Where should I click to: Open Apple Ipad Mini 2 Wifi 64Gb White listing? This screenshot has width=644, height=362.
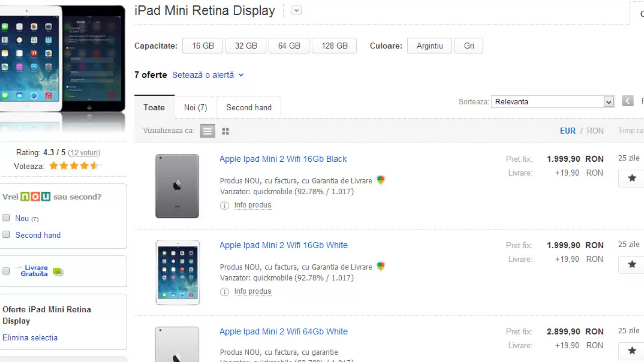[283, 331]
